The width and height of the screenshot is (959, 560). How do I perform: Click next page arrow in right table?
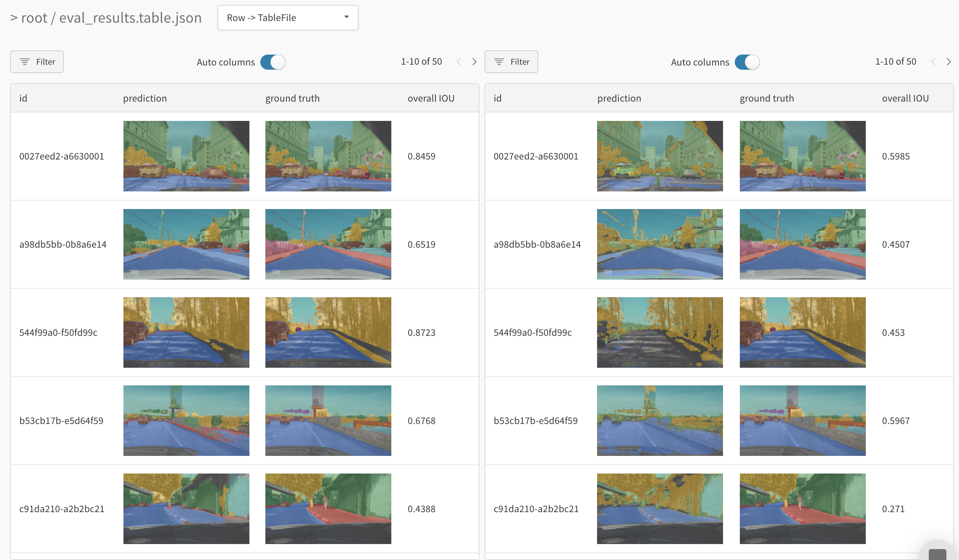(x=949, y=62)
